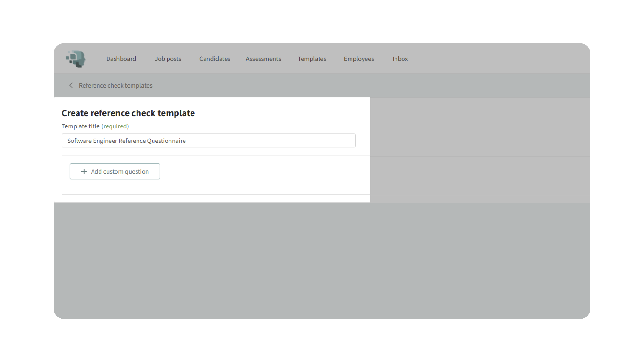Navigate to the Candidates section
644x362 pixels.
pyautogui.click(x=214, y=59)
